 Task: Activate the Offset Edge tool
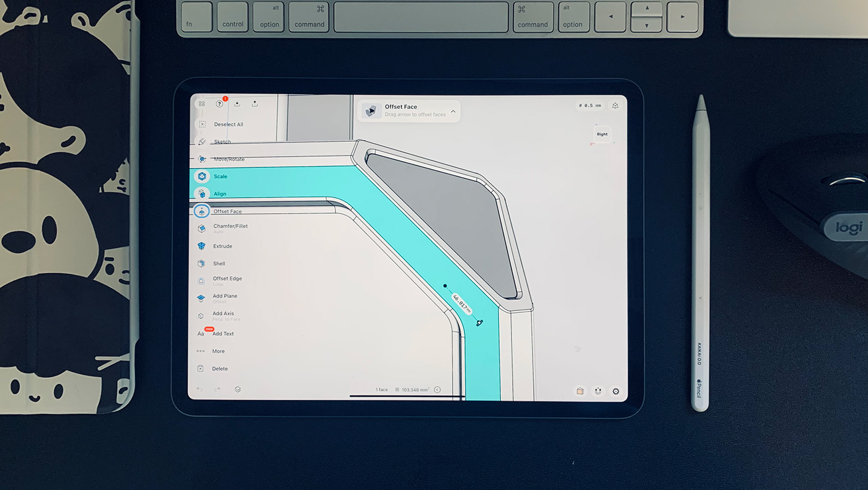226,279
